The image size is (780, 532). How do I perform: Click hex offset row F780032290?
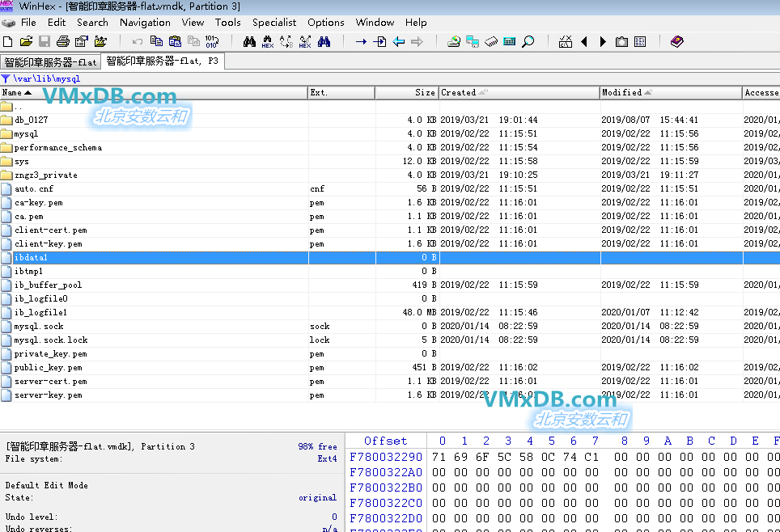coord(386,457)
